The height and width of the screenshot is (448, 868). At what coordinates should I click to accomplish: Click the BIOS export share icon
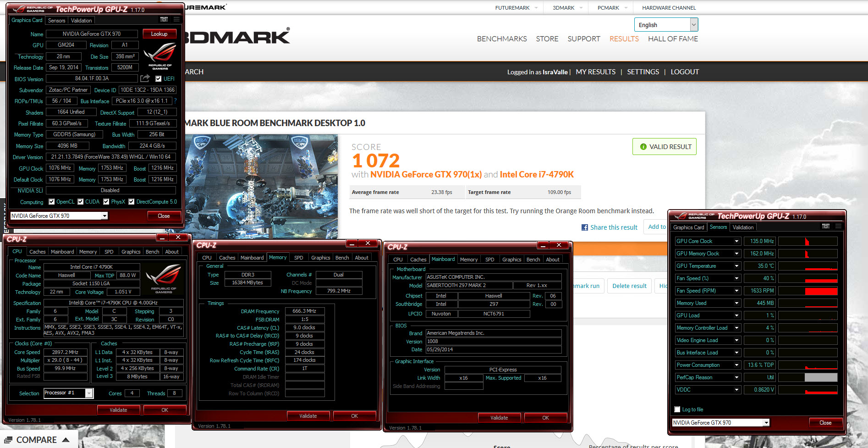pos(145,78)
